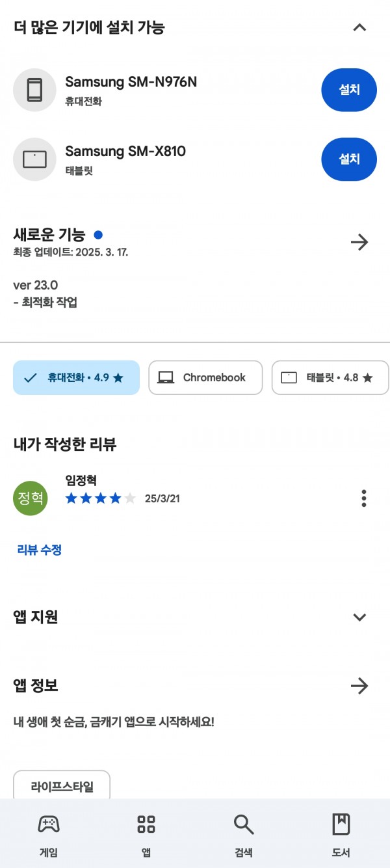Tap the 리뷰 수정 link

tap(40, 550)
